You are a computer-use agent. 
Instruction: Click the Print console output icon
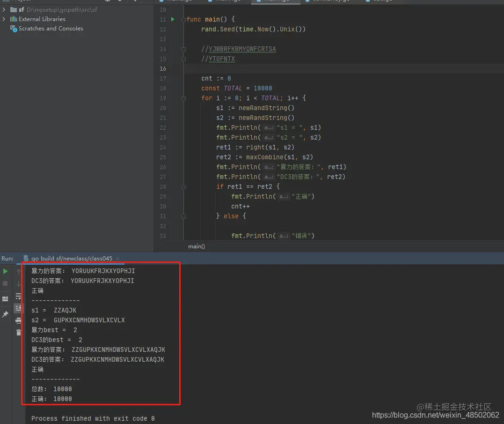point(18,320)
